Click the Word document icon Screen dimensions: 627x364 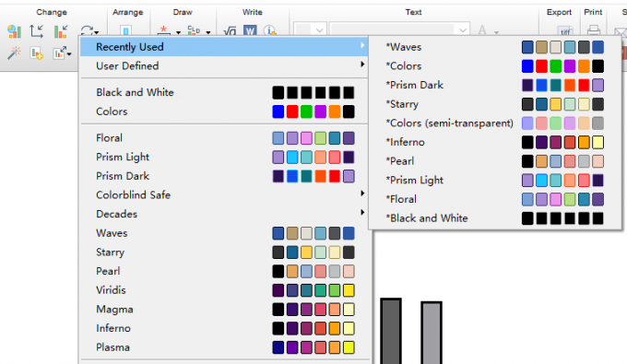(x=250, y=30)
